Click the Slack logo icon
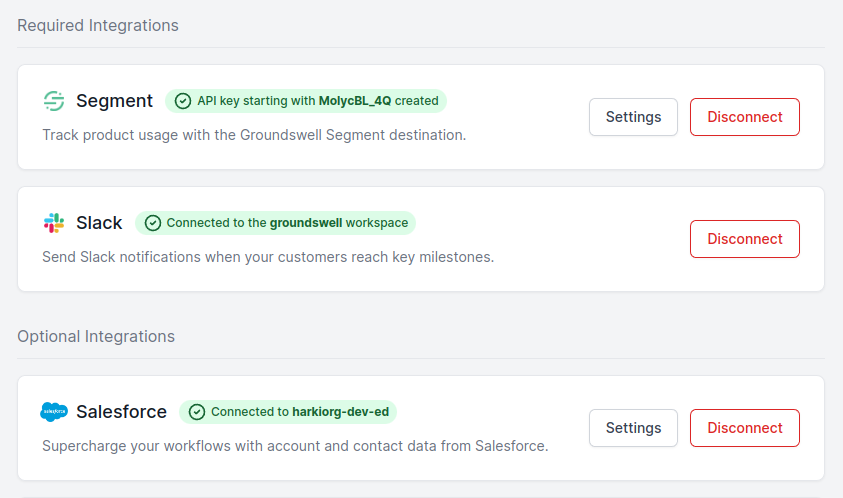 coord(54,223)
